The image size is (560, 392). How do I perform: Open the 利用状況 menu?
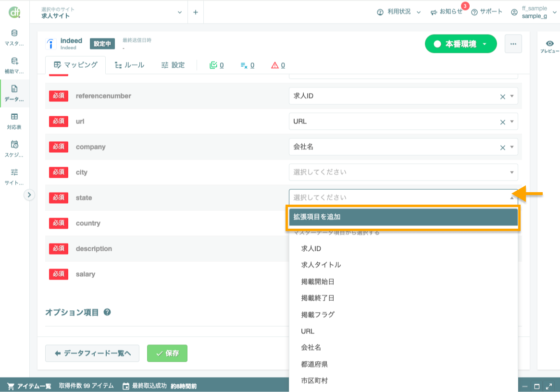(x=399, y=12)
